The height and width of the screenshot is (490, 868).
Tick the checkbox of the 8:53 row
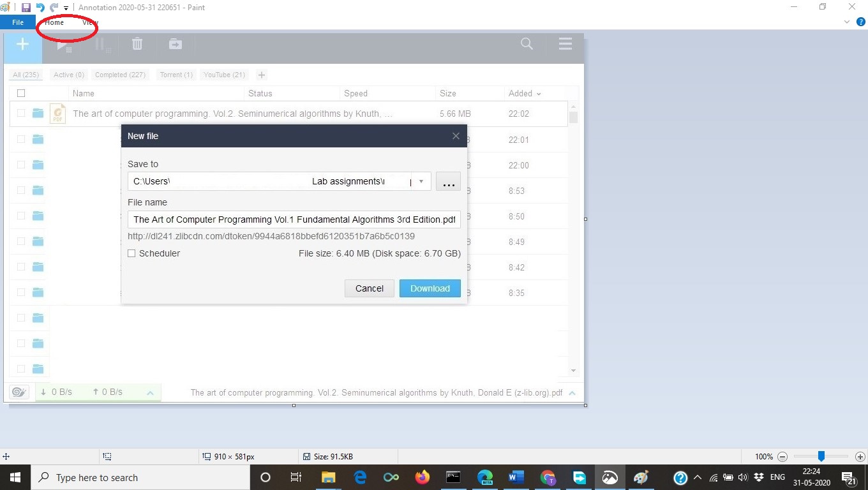click(21, 189)
